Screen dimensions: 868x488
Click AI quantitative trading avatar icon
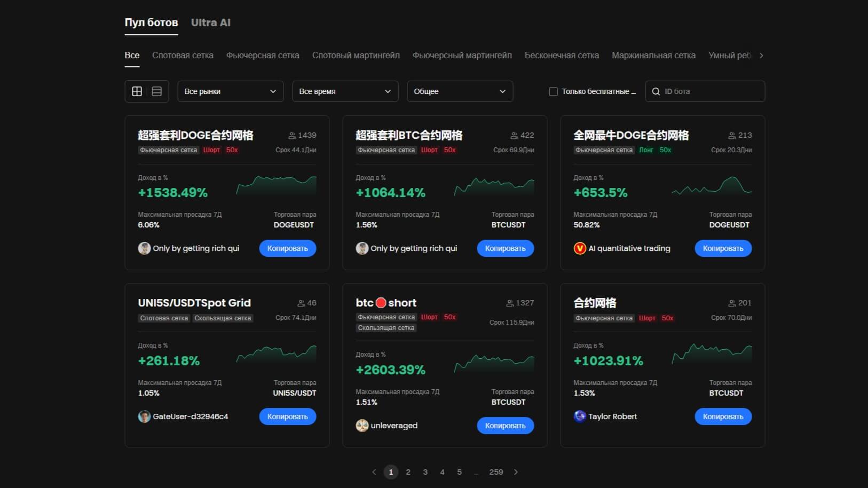pyautogui.click(x=580, y=248)
